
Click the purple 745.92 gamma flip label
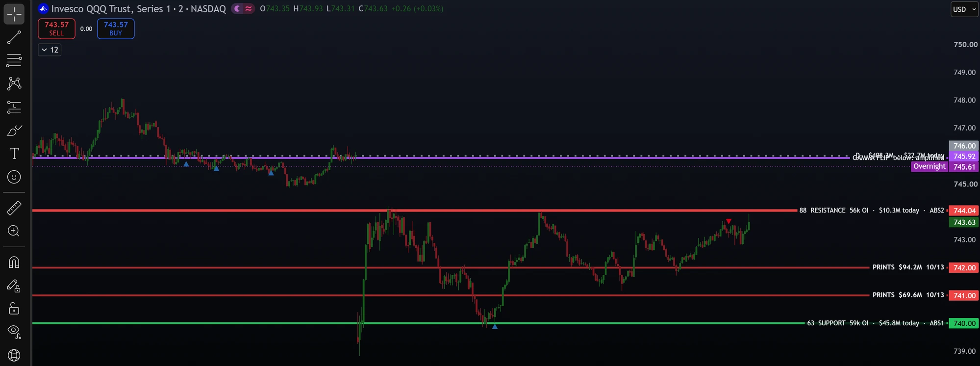click(964, 157)
